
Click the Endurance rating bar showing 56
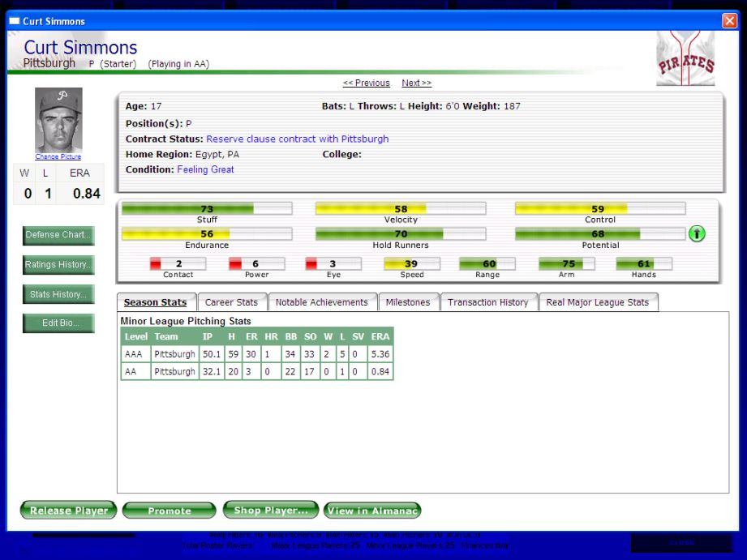click(207, 234)
